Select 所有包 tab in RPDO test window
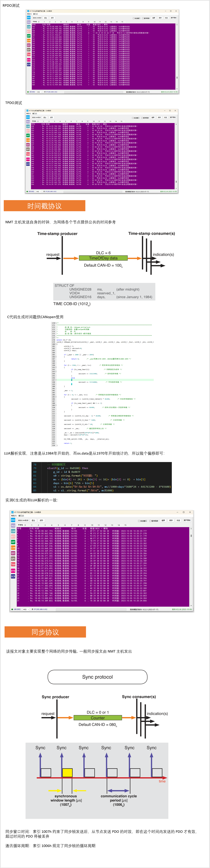This screenshot has height=868, width=210. 35,22
